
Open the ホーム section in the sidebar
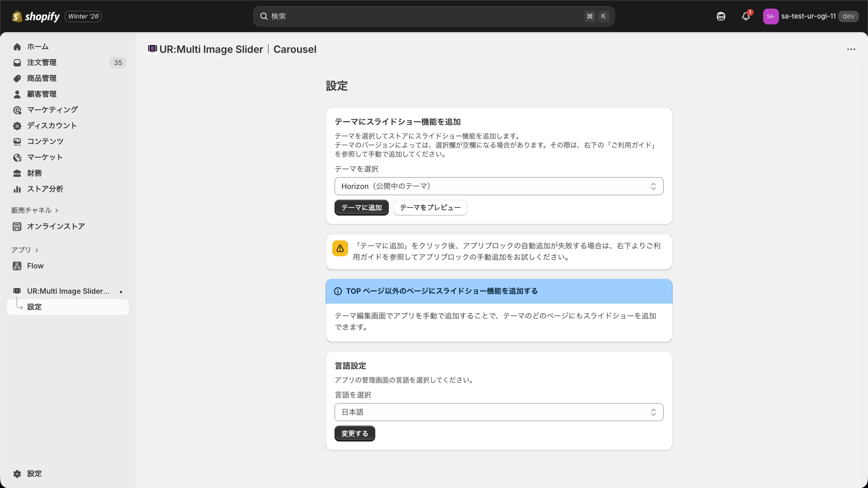click(x=38, y=47)
